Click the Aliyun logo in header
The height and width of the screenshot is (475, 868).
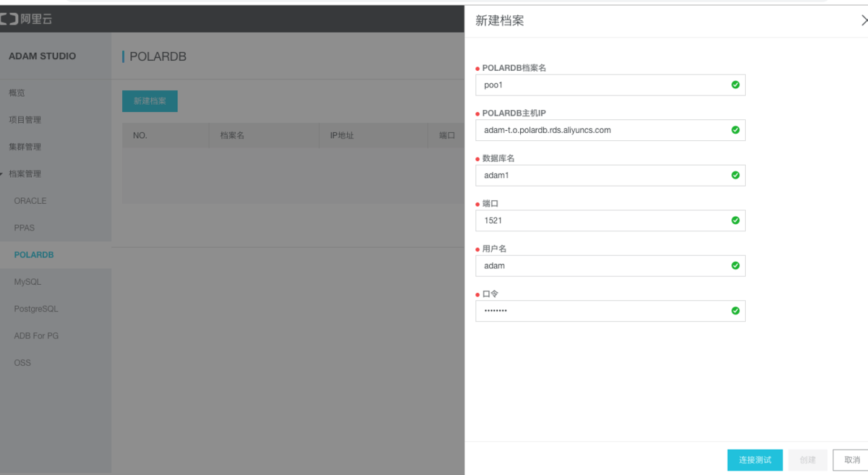pyautogui.click(x=26, y=20)
